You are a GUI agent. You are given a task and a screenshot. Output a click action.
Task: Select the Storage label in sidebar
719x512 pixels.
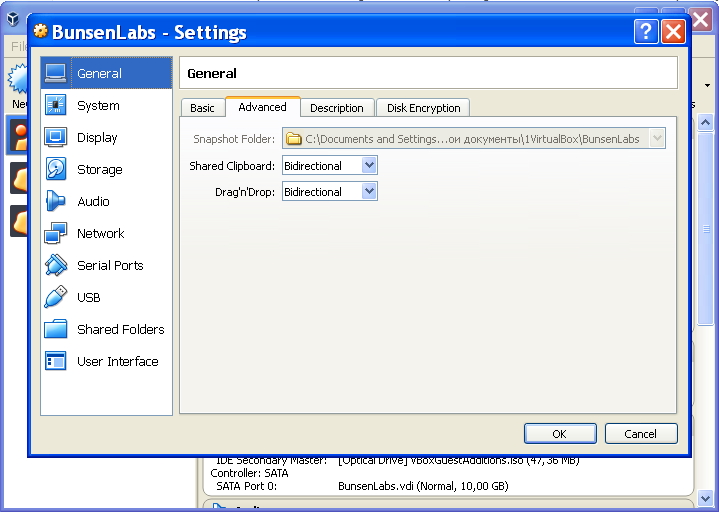(x=100, y=170)
